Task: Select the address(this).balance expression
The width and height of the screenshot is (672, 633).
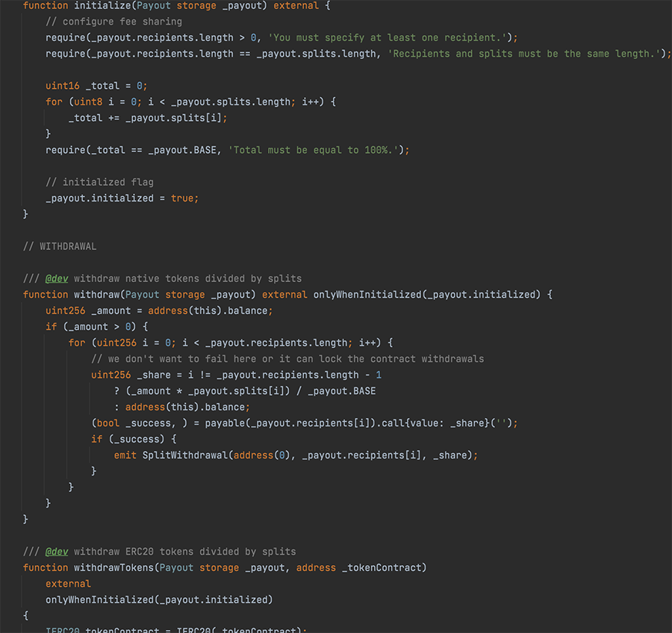Action: (209, 310)
